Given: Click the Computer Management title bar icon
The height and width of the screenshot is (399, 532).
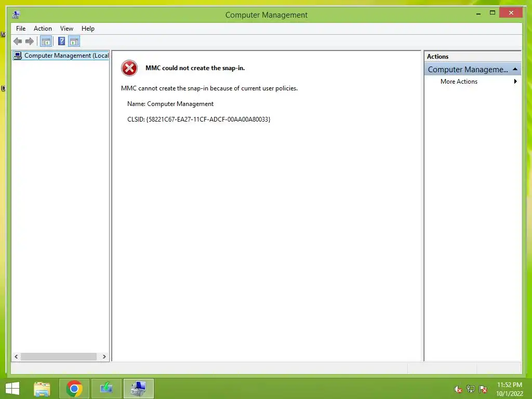Looking at the screenshot, I should tap(16, 14).
